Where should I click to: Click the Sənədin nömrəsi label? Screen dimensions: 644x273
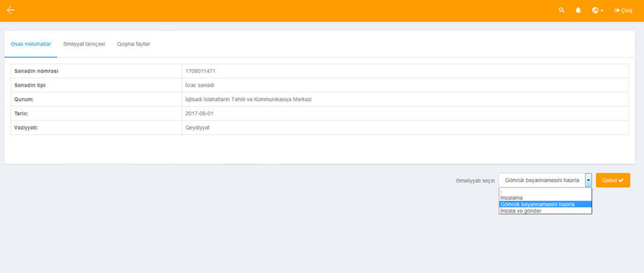click(x=36, y=71)
